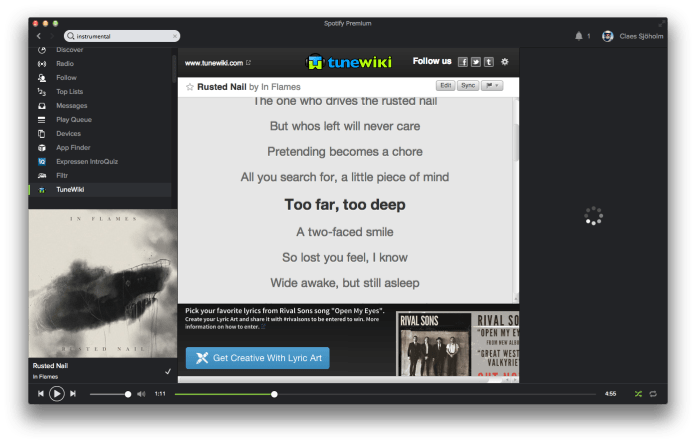Open the Discover sidebar item
Viewport: 696px width, 443px height.
coord(69,50)
